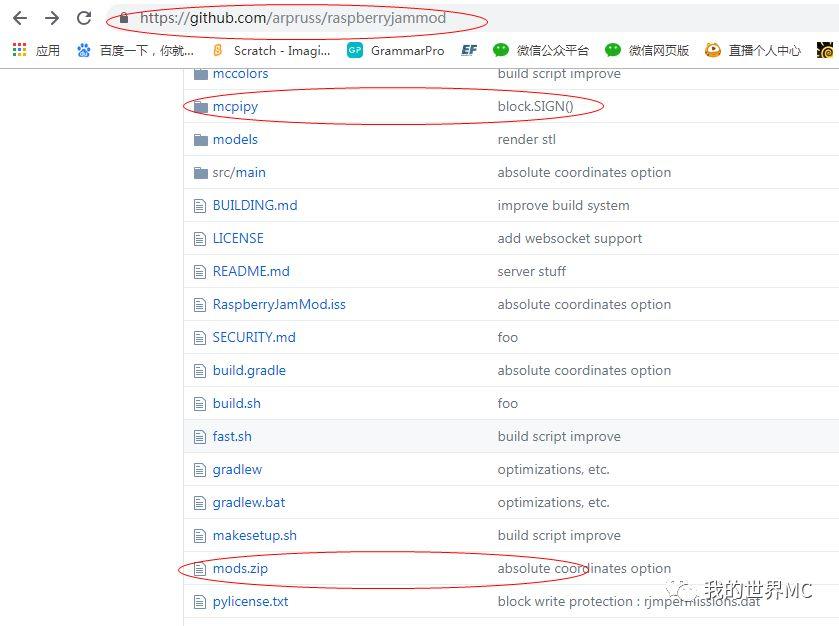Open 'add websocket support' commit message

[569, 238]
